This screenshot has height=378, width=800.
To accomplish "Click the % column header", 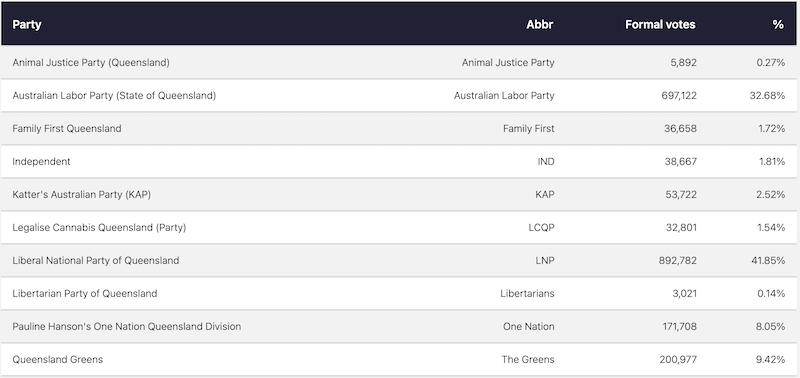I will [x=778, y=24].
